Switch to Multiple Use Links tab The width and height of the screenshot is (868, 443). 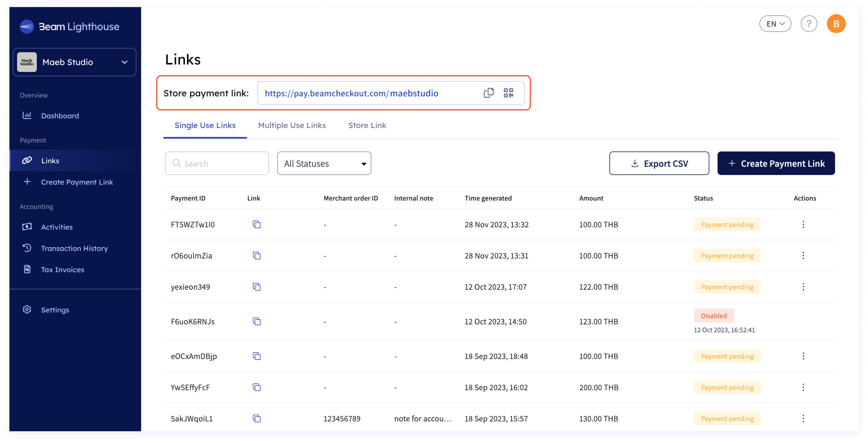click(292, 125)
